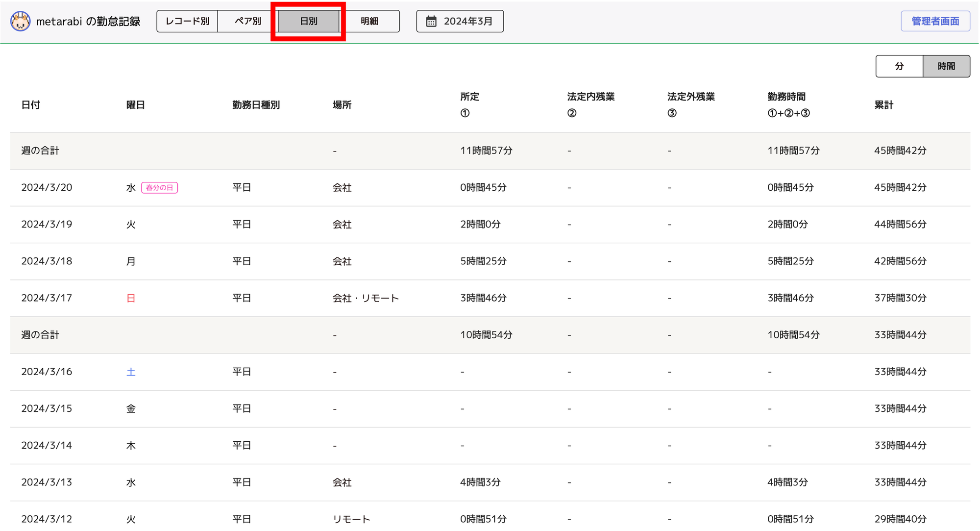Click the 曜日 column header

coord(136,105)
